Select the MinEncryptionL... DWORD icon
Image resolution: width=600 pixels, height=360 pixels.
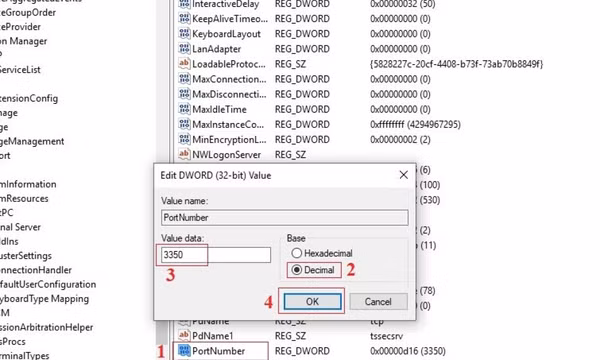point(184,139)
